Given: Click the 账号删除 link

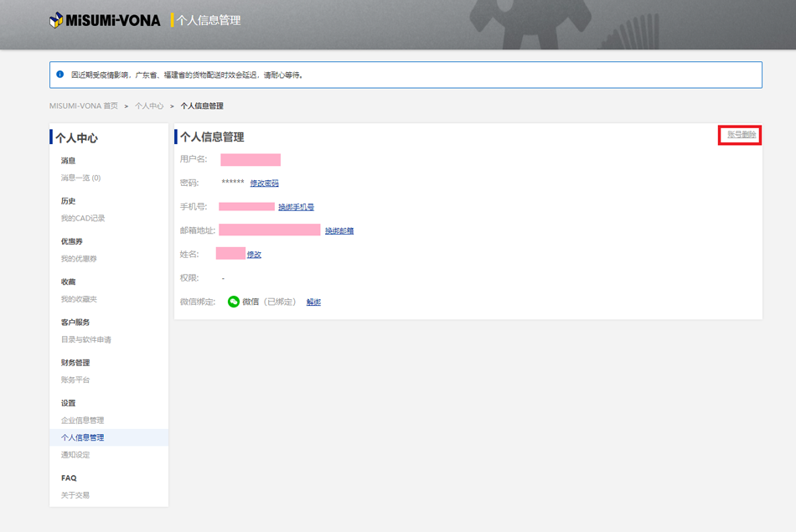Looking at the screenshot, I should click(741, 135).
